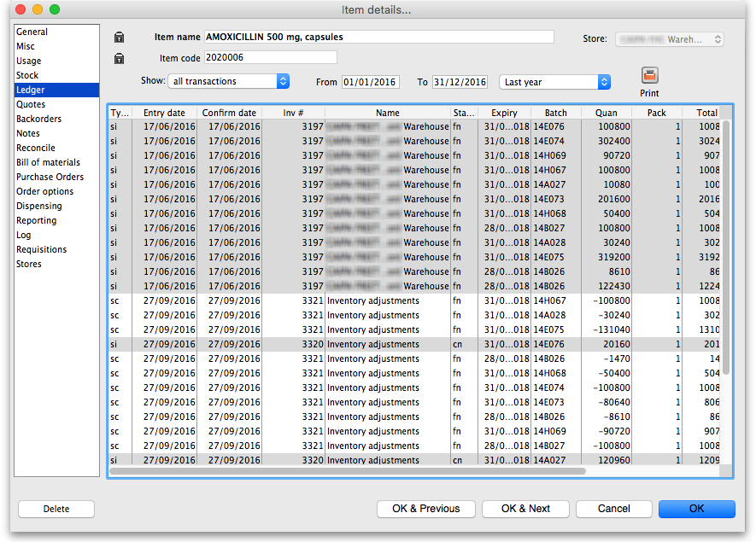Screen dimensions: 756x542
Task: Click the Cancel button
Action: tap(613, 509)
